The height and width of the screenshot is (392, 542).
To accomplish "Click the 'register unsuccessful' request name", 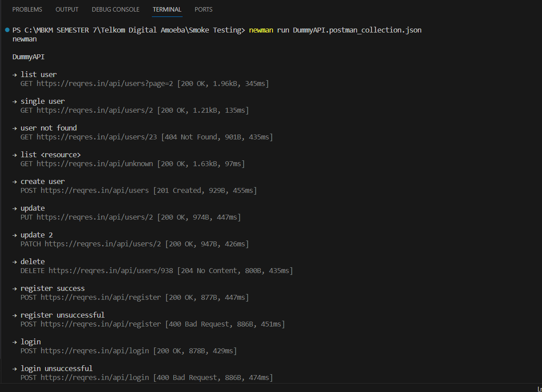I will point(63,315).
